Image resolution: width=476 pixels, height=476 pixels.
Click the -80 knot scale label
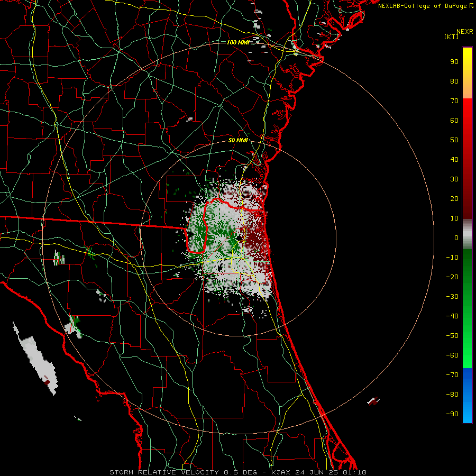coord(452,395)
